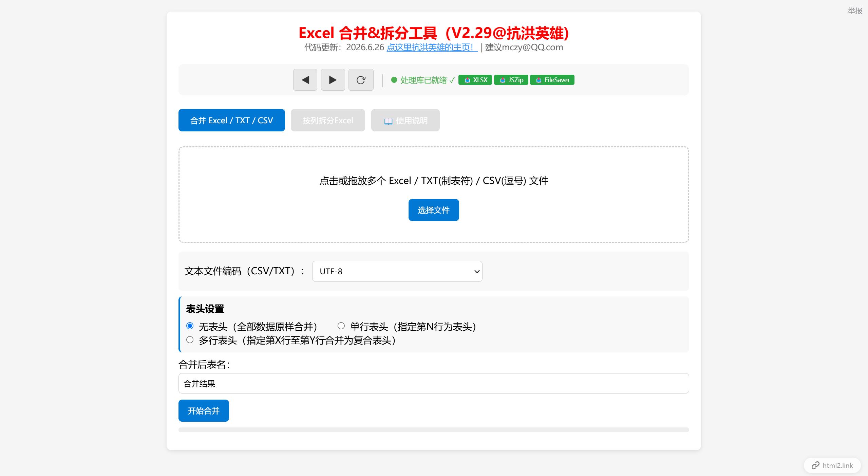Click the 建议mczy@QQ.com text
Screen dimensions: 868x476
coord(524,47)
